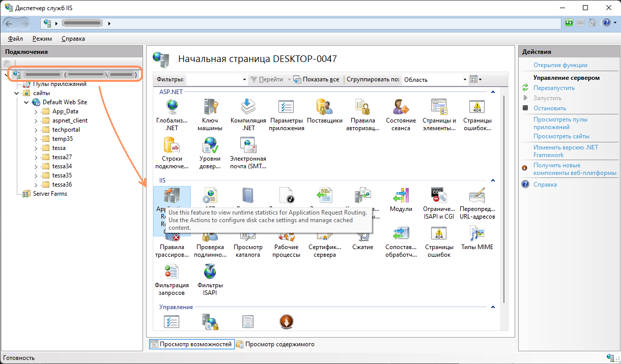Collapse the ASP.NET section group
This screenshot has width=621, height=364.
tap(492, 92)
